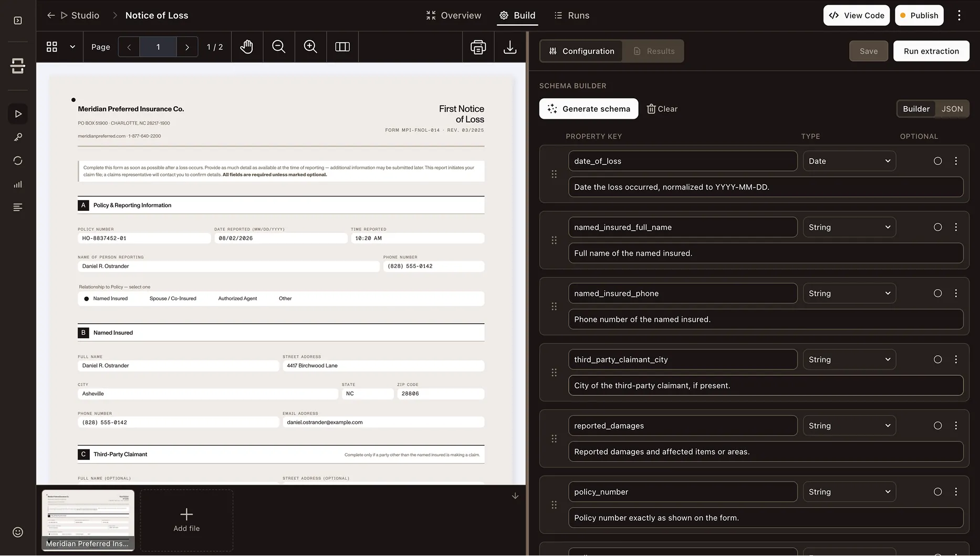Switch to the Overview tab
This screenshot has height=556, width=980.
[454, 15]
